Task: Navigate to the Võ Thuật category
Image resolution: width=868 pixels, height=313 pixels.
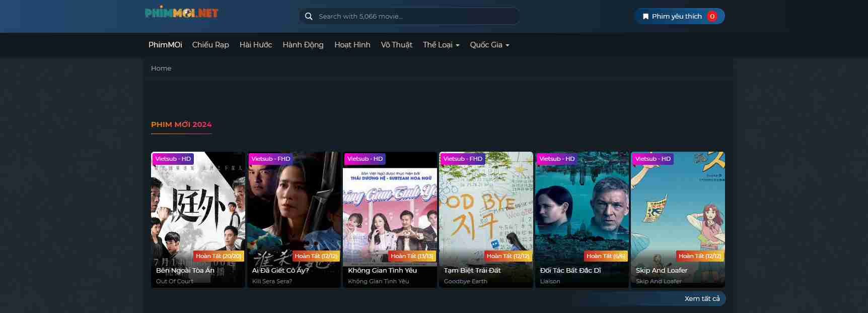Action: click(397, 45)
